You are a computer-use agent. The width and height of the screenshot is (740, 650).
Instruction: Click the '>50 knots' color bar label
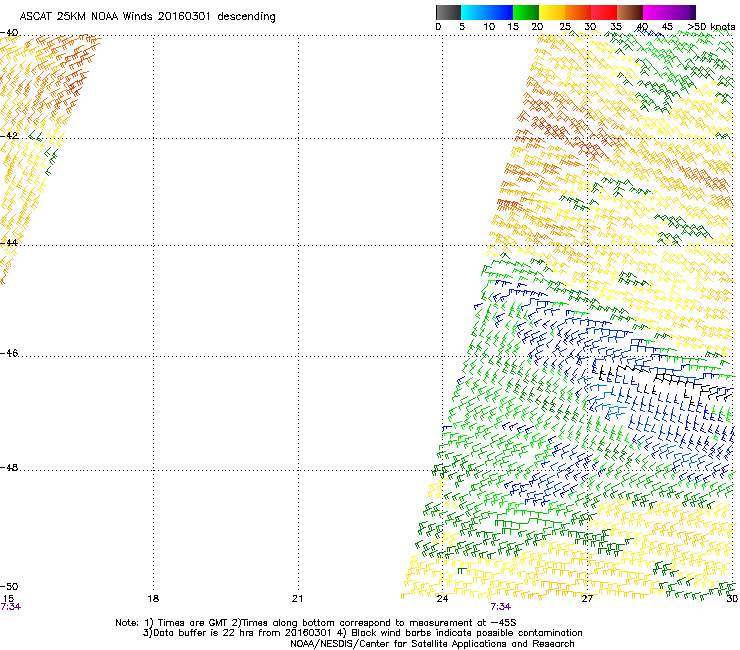pos(711,27)
